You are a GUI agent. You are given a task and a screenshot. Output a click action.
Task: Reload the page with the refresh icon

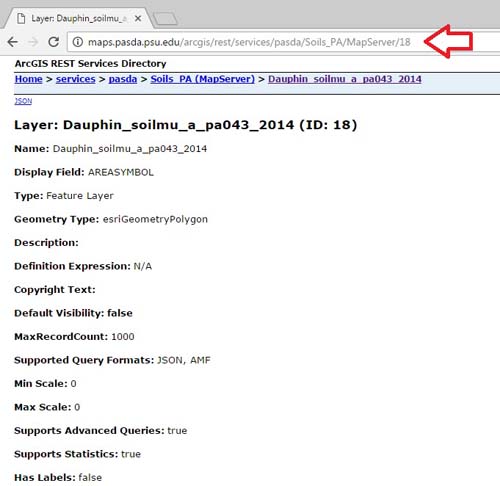click(x=54, y=42)
